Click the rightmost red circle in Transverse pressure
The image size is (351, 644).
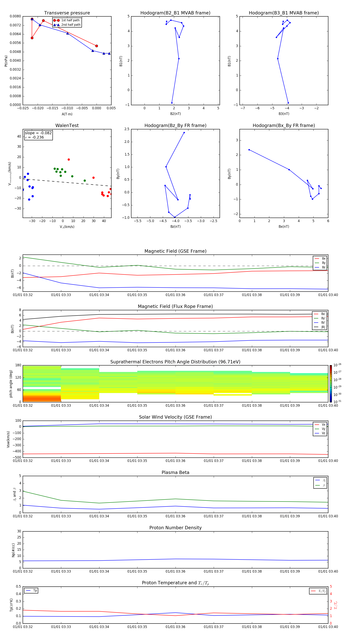[97, 46]
